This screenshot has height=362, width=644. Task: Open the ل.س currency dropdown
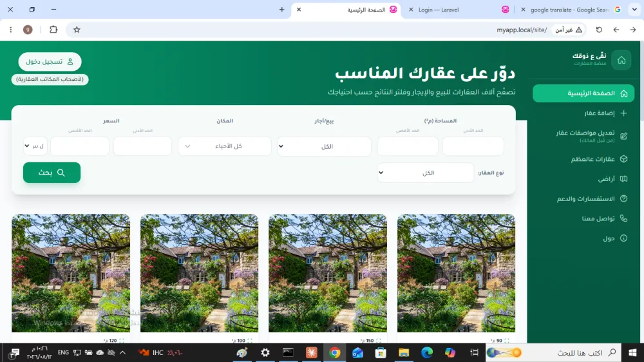pos(35,146)
